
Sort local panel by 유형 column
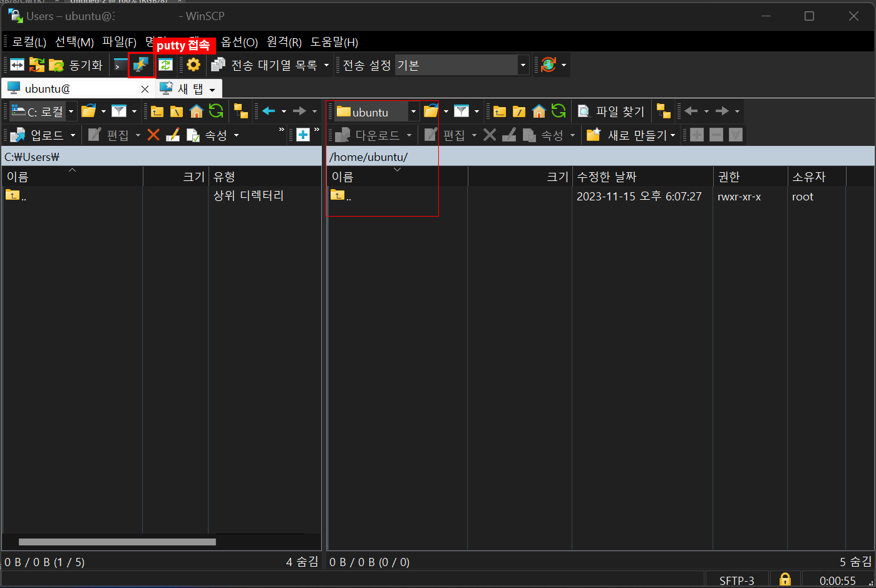[x=264, y=177]
